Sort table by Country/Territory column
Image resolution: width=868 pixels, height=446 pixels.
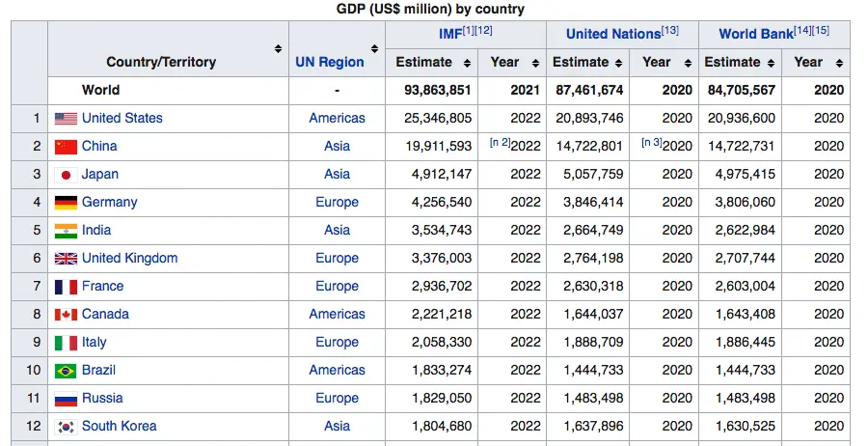(279, 48)
